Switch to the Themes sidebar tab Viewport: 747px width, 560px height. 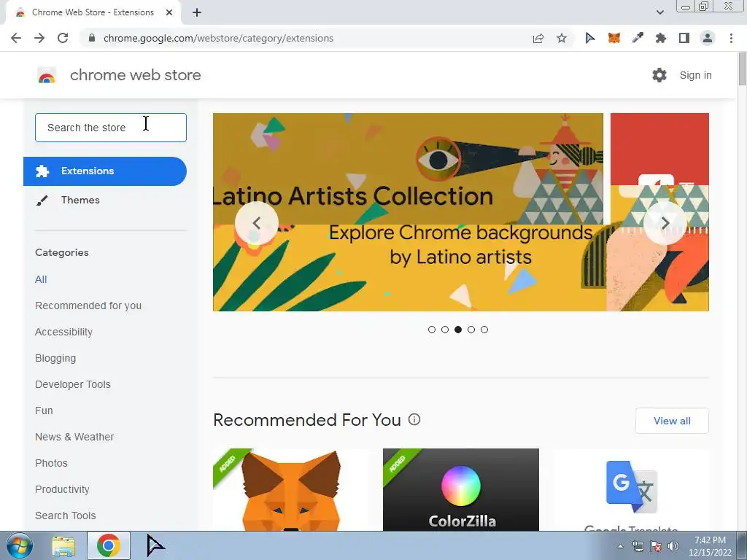[105, 200]
